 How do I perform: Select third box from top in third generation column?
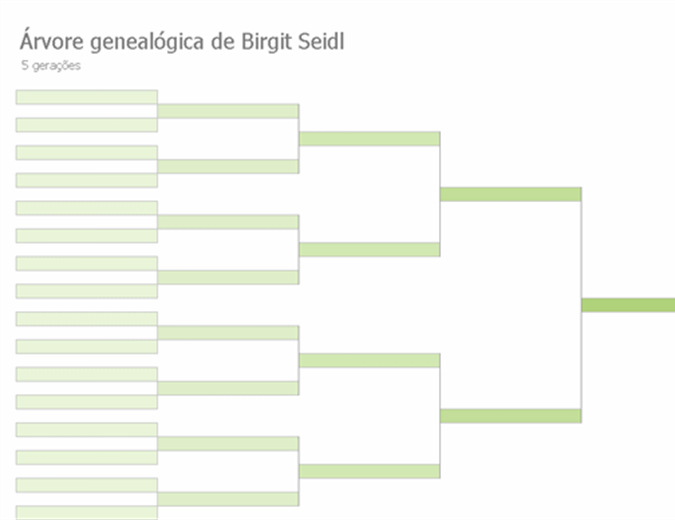pyautogui.click(x=369, y=360)
